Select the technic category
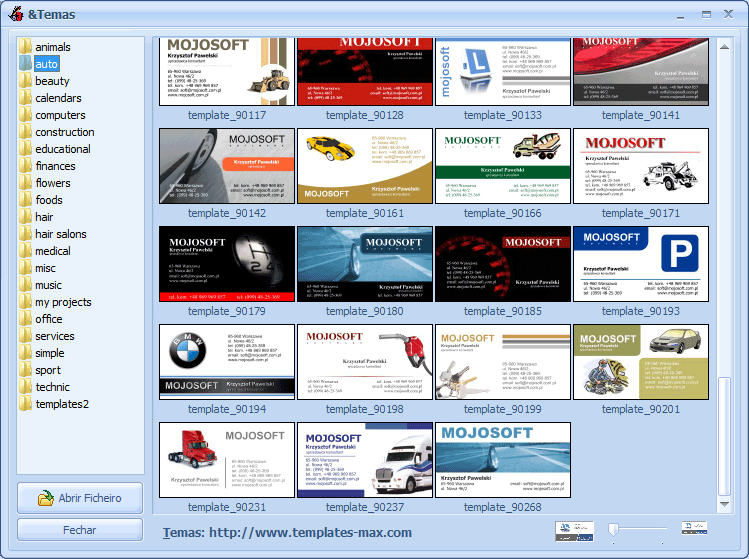749x559 pixels. click(53, 387)
